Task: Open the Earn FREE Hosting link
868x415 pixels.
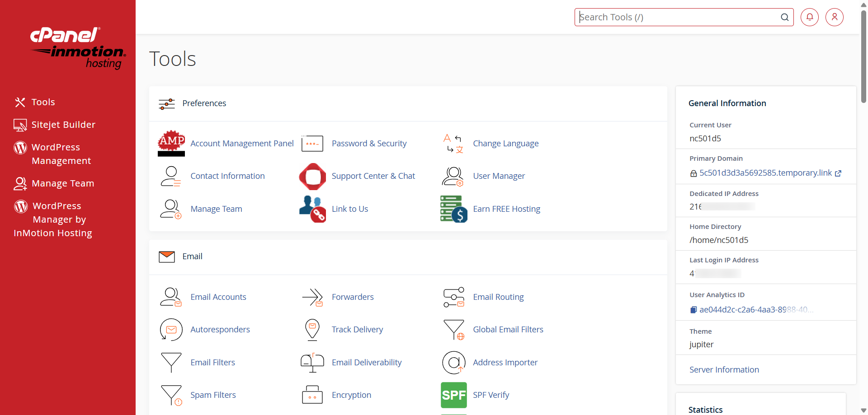Action: coord(506,209)
